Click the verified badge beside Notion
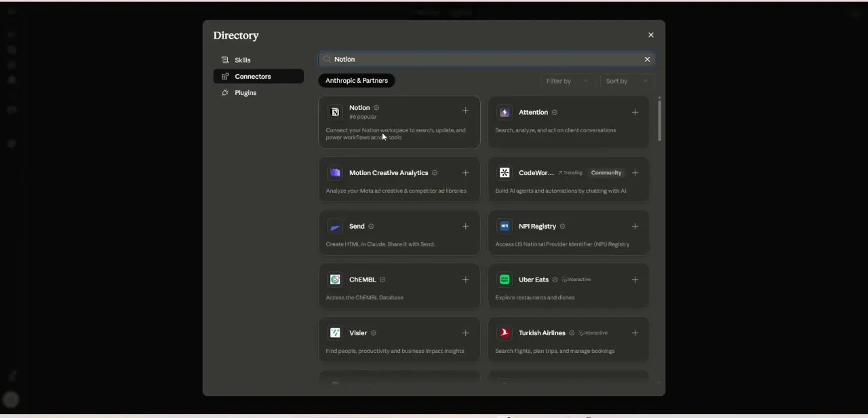This screenshot has width=868, height=418. [376, 108]
